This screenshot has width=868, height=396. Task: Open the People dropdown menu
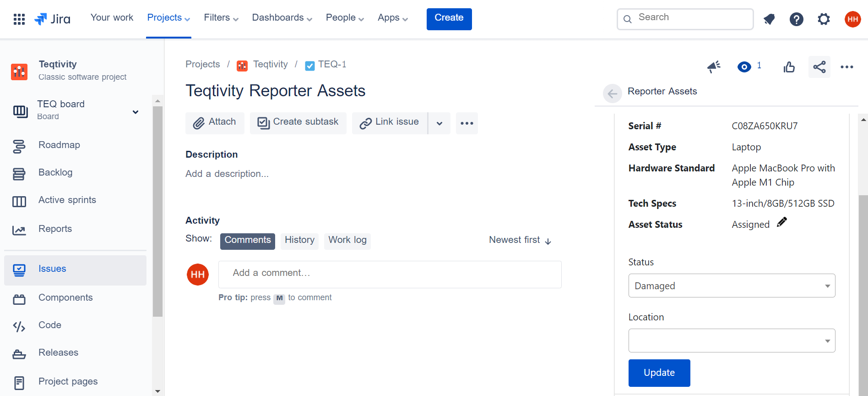(x=345, y=18)
